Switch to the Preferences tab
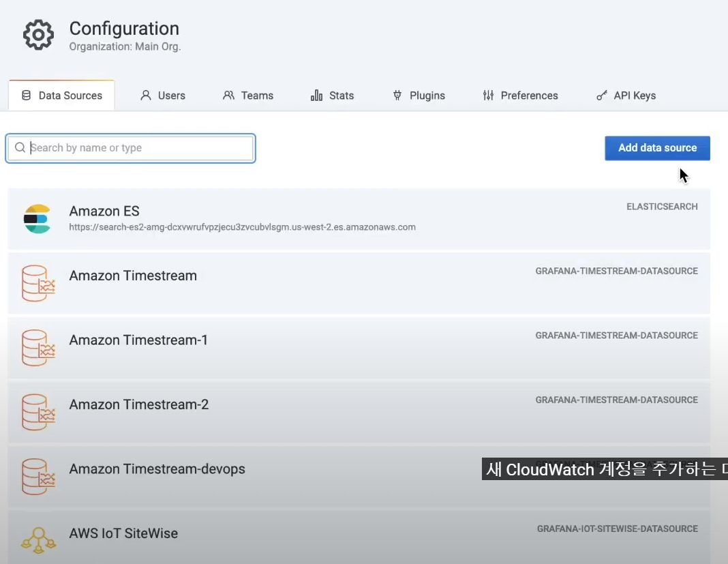 520,95
